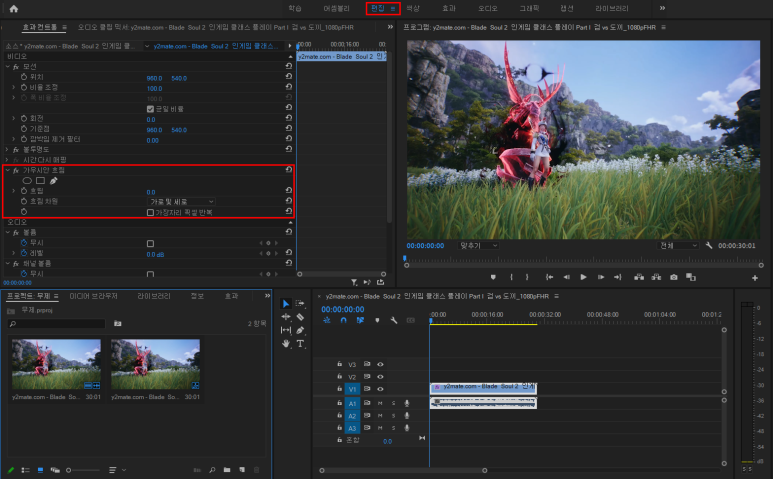Open the 미디어 브라우저 panel tab
The width and height of the screenshot is (773, 479).
(x=94, y=296)
